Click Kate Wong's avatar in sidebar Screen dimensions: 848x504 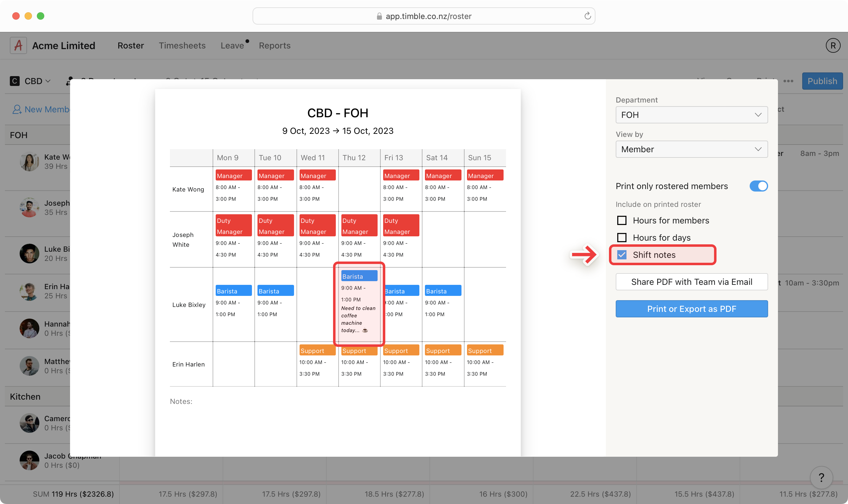[29, 162]
